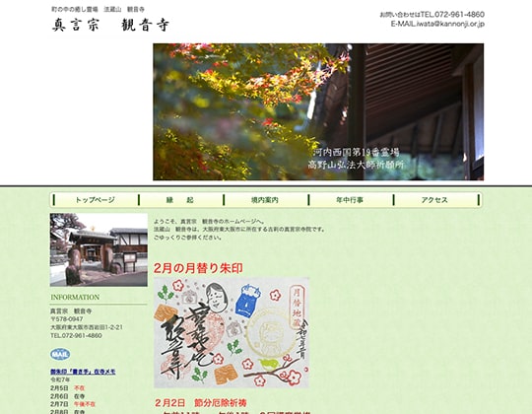The height and width of the screenshot is (414, 532).
Task: Open the トップページ navigation tab
Action: tap(95, 200)
